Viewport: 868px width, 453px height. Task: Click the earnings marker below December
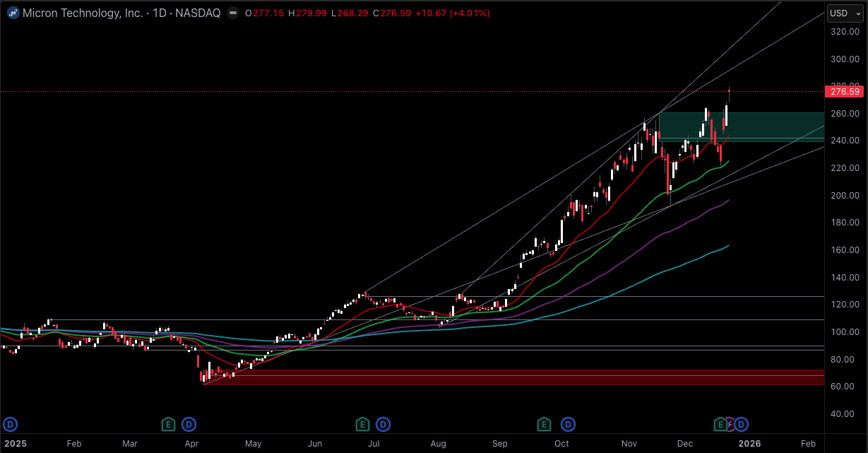pos(720,424)
